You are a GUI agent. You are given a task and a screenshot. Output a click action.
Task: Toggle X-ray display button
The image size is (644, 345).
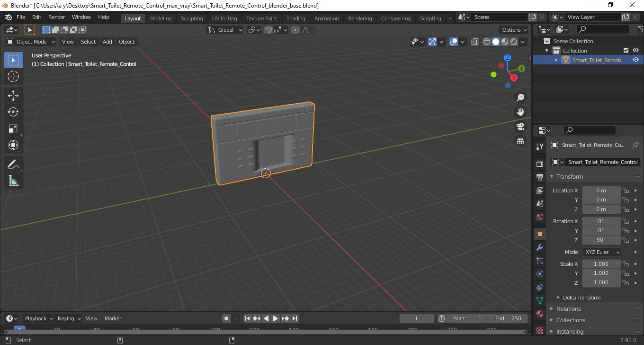[x=474, y=42]
